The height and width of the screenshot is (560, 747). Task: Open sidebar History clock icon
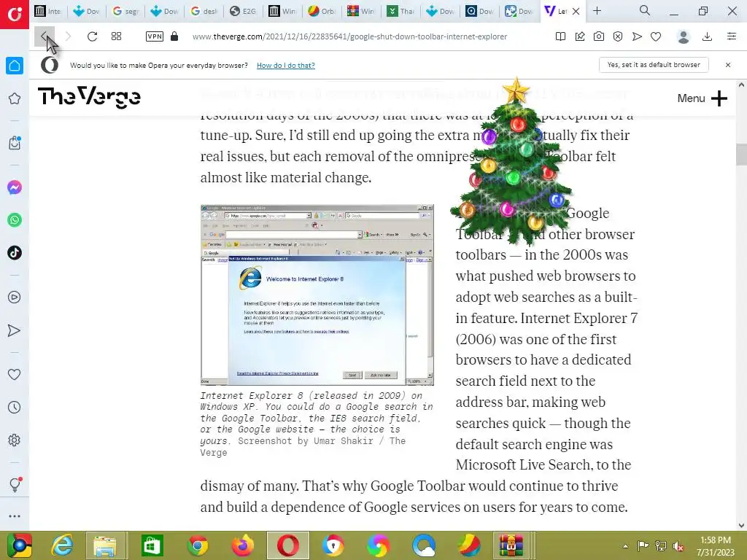coord(15,407)
